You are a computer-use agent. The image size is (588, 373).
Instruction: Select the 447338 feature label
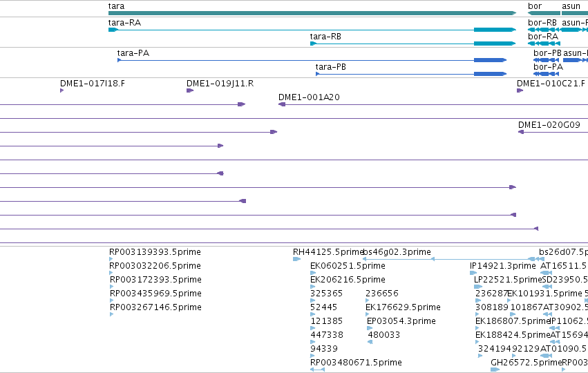tap(326, 335)
